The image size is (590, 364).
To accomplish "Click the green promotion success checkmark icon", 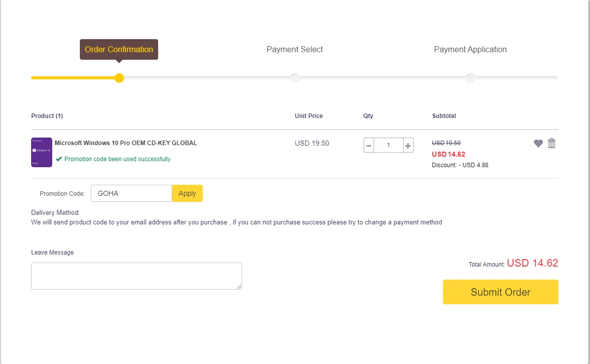I will coord(59,159).
